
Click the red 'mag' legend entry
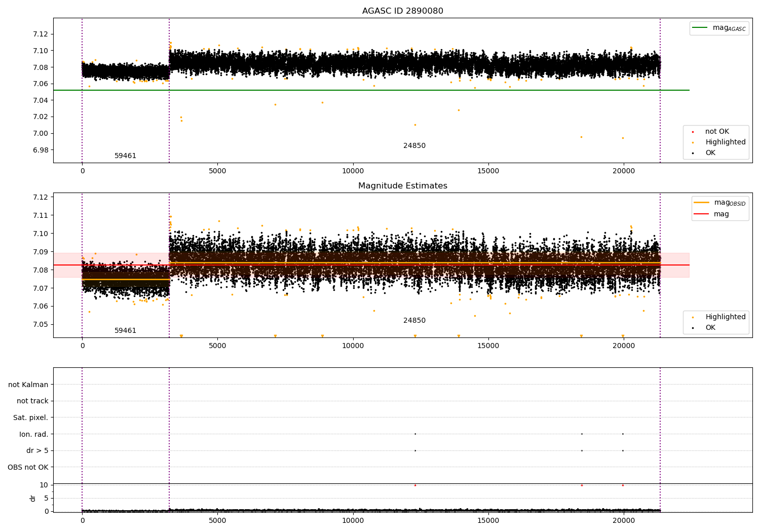(x=721, y=214)
